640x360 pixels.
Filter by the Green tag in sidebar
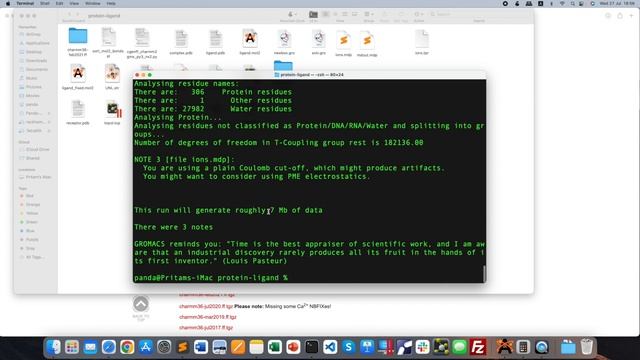[x=30, y=222]
